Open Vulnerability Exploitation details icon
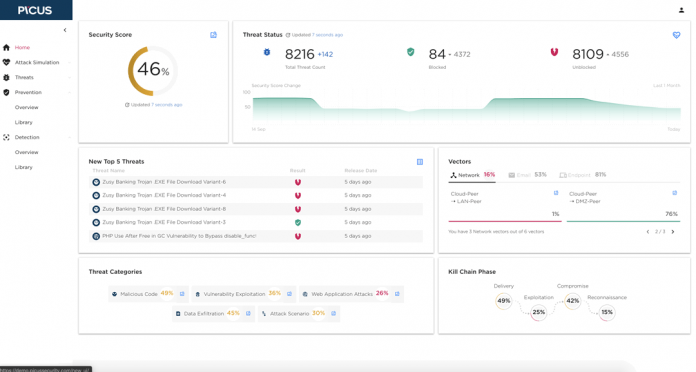 click(x=289, y=294)
